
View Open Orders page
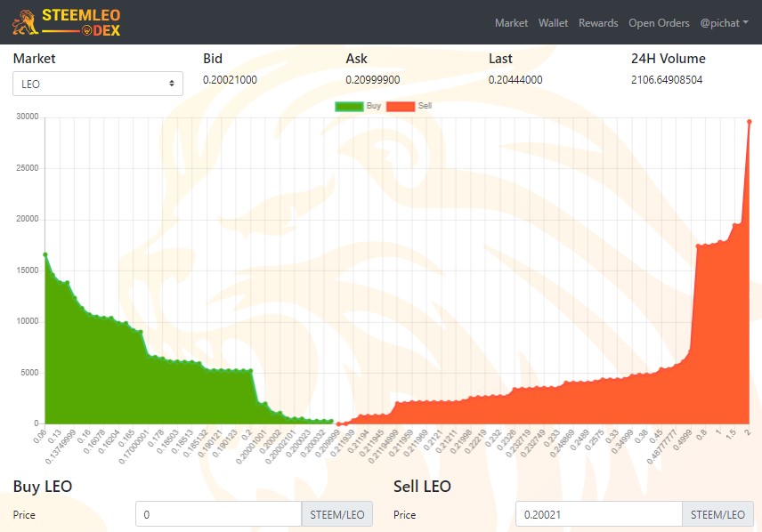(659, 23)
